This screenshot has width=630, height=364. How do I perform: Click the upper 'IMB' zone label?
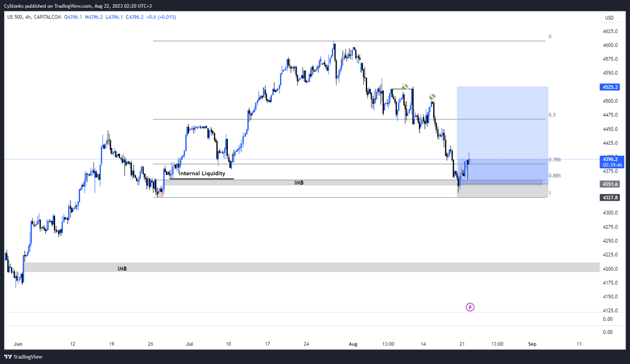299,183
